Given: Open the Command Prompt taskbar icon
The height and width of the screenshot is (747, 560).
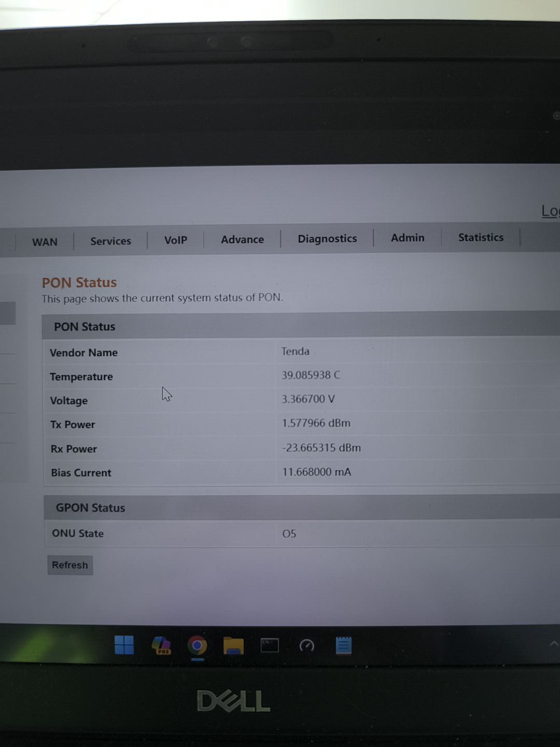Looking at the screenshot, I should coord(270,645).
